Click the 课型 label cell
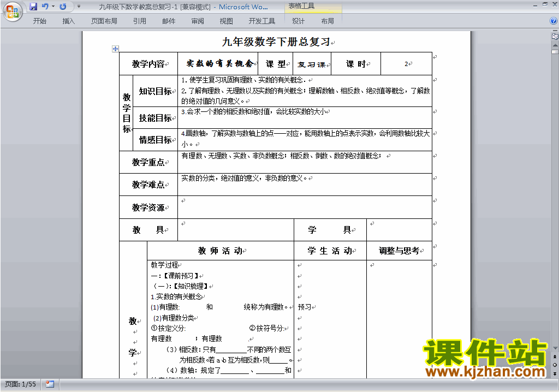The height and width of the screenshot is (392, 559). [275, 64]
